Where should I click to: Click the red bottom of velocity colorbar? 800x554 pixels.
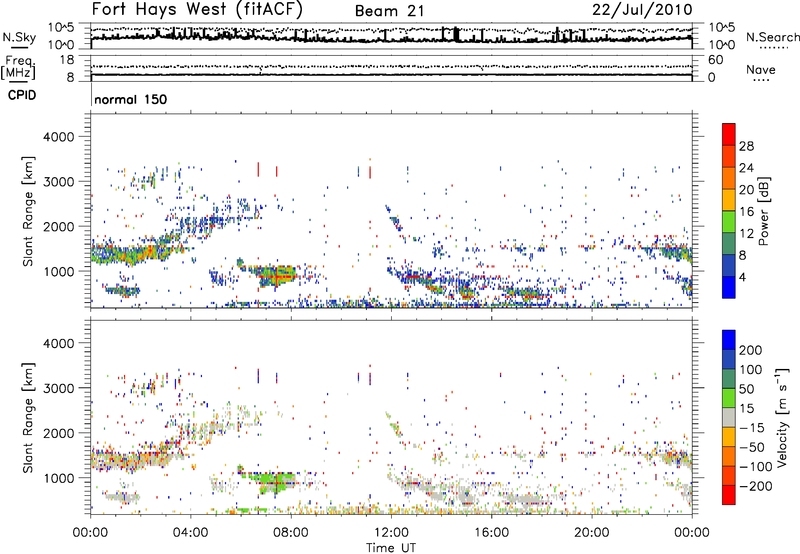(x=729, y=495)
